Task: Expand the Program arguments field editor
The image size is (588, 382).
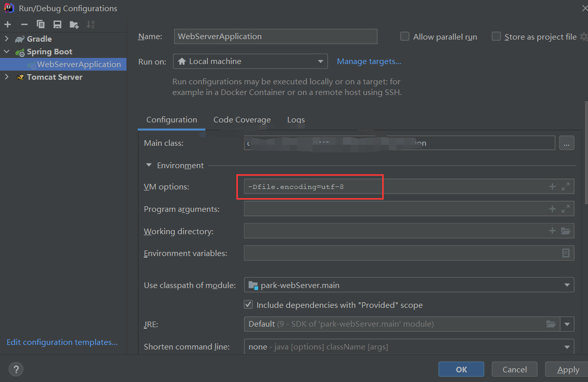Action: coord(566,209)
